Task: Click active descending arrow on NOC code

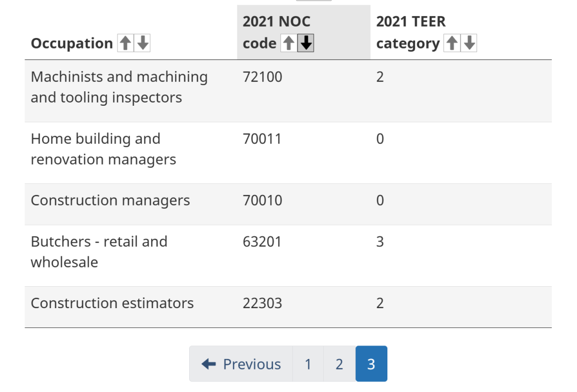Action: (306, 43)
